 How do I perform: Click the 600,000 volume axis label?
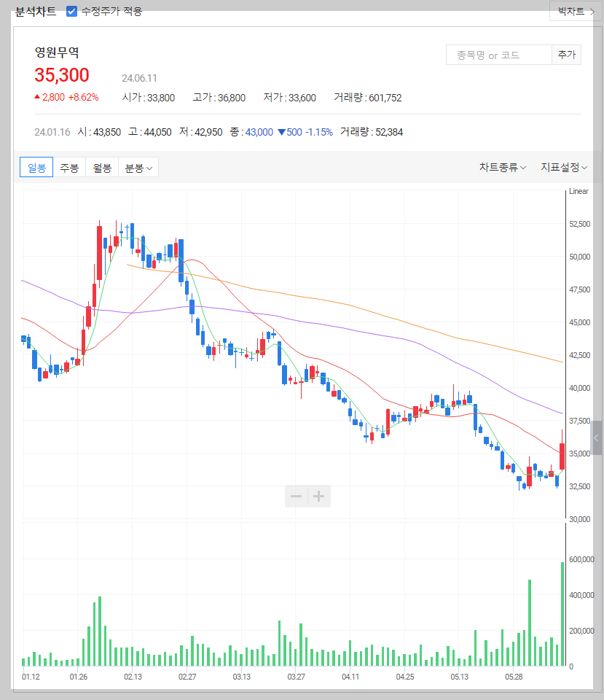(x=581, y=559)
